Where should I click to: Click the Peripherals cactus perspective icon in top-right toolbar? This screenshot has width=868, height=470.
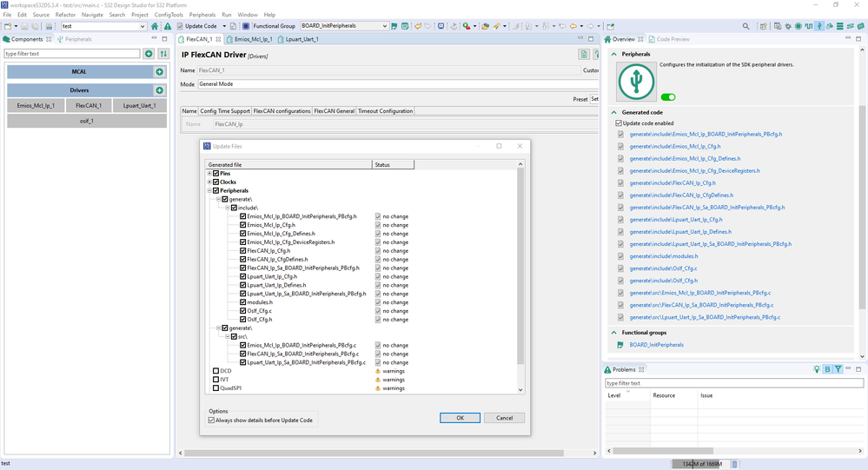pos(820,26)
